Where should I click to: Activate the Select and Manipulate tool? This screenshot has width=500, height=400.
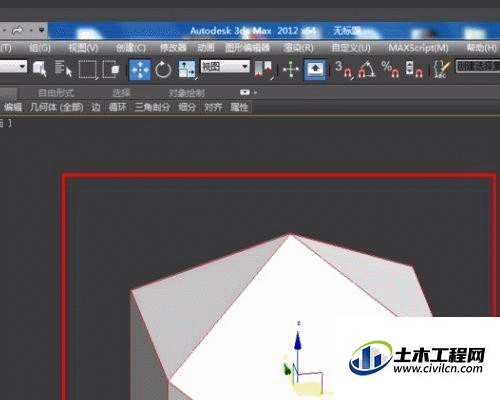point(291,70)
